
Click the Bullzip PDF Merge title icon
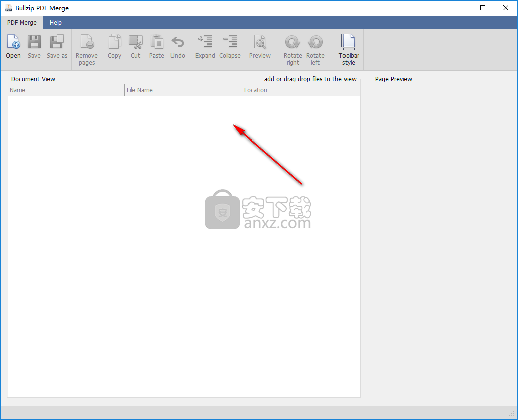(8, 8)
